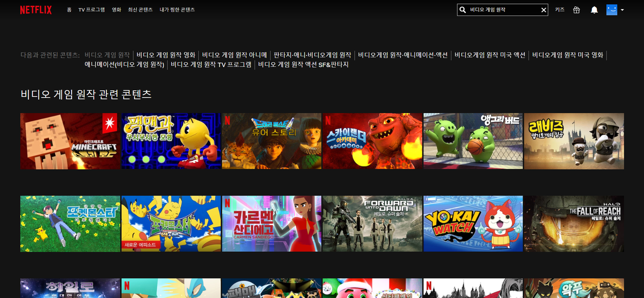Open the notifications bell
644x298 pixels.
pos(594,10)
